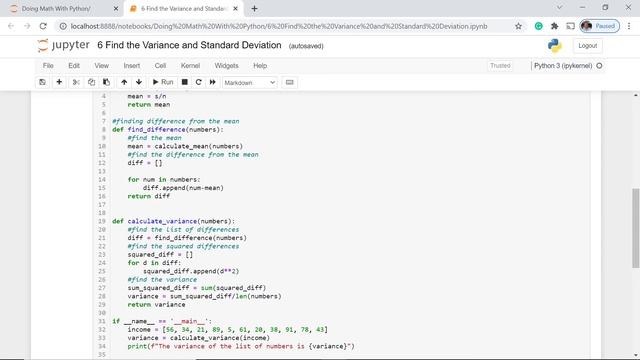Open the Insert menu
Screen dimensions: 640x360
pyautogui.click(x=132, y=66)
